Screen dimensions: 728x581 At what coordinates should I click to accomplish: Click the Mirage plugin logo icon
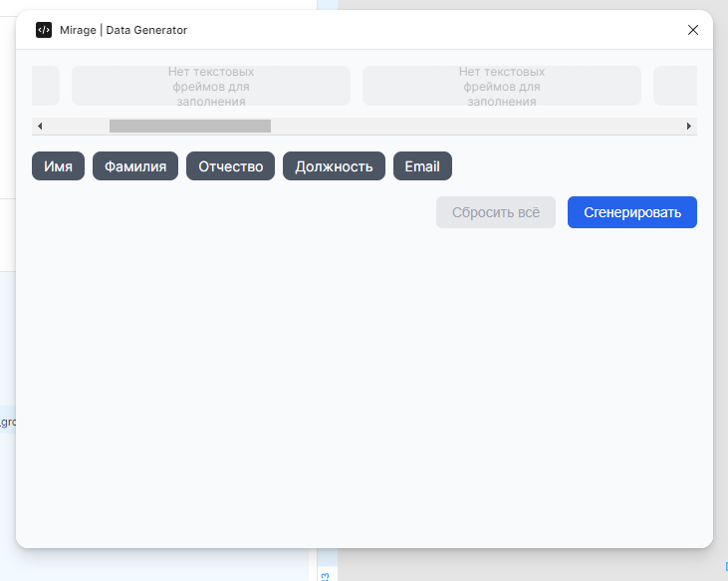(x=44, y=30)
